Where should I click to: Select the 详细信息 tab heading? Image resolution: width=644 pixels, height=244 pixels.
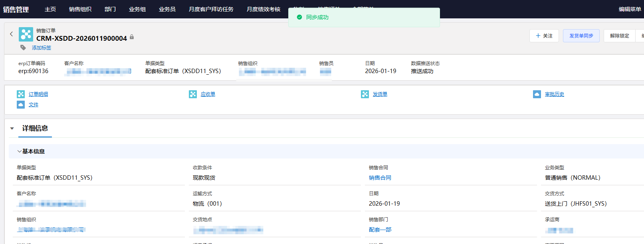click(35, 128)
